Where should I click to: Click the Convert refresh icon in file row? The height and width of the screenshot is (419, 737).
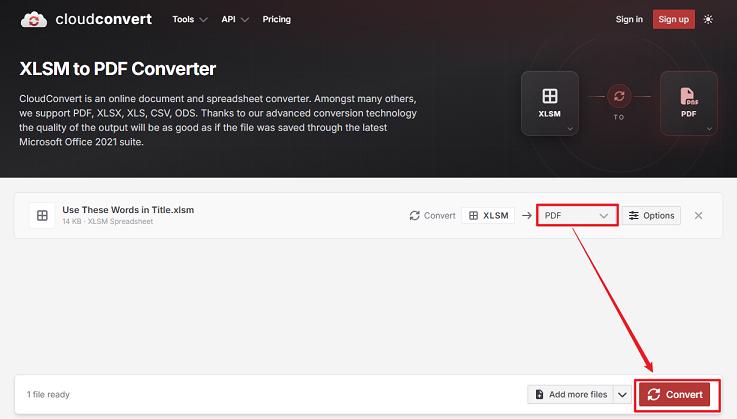pyautogui.click(x=414, y=215)
